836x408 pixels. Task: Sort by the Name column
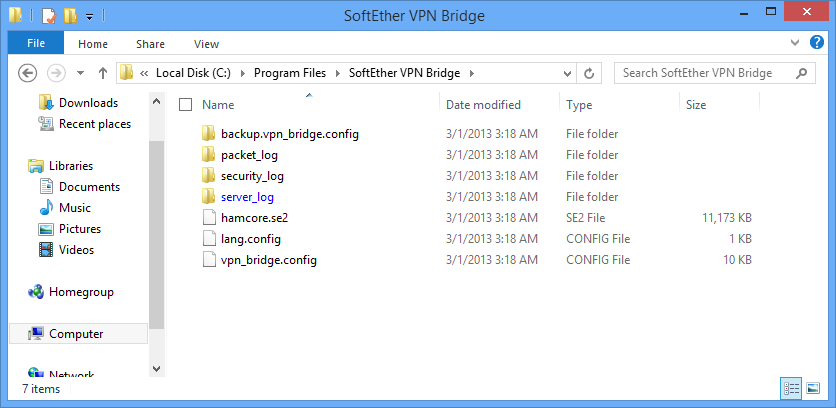click(x=218, y=105)
